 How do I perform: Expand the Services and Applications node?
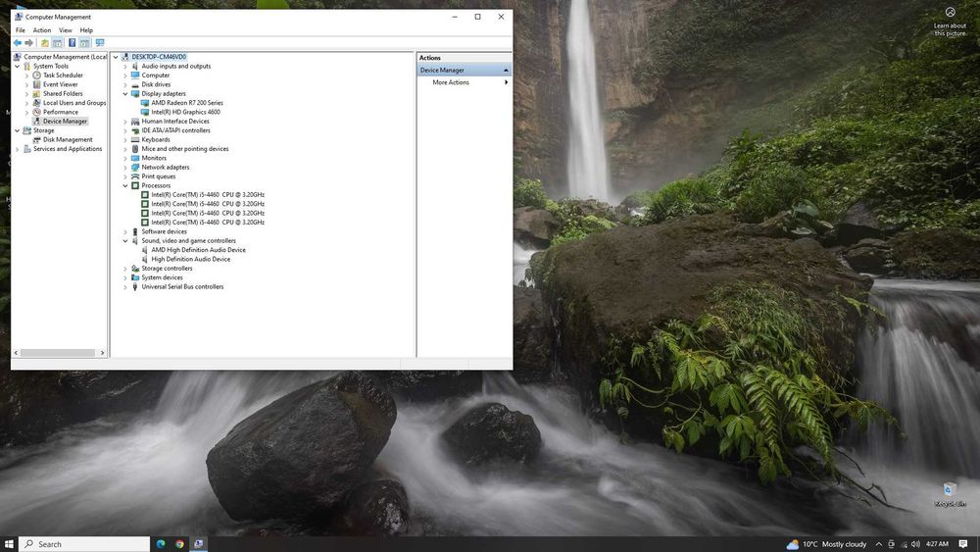coord(17,149)
